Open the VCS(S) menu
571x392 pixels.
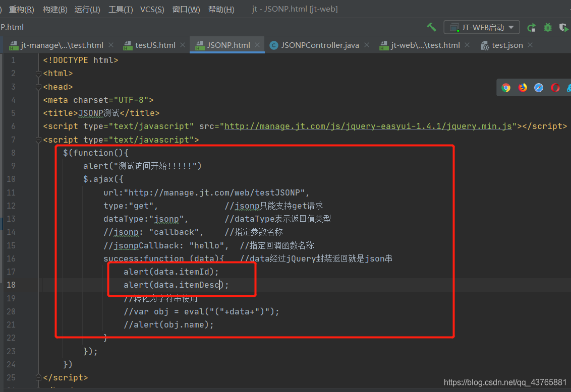(x=152, y=9)
